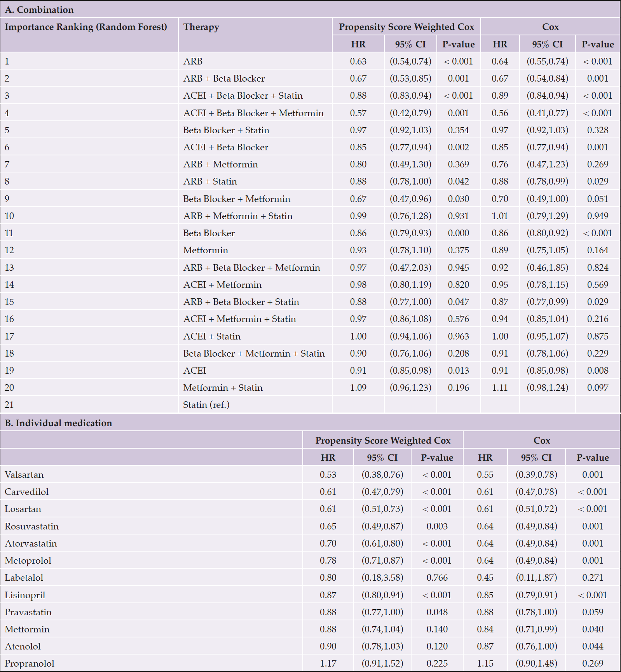Click the 'Therapy' column header
Image resolution: width=621 pixels, height=672 pixels.
click(201, 27)
